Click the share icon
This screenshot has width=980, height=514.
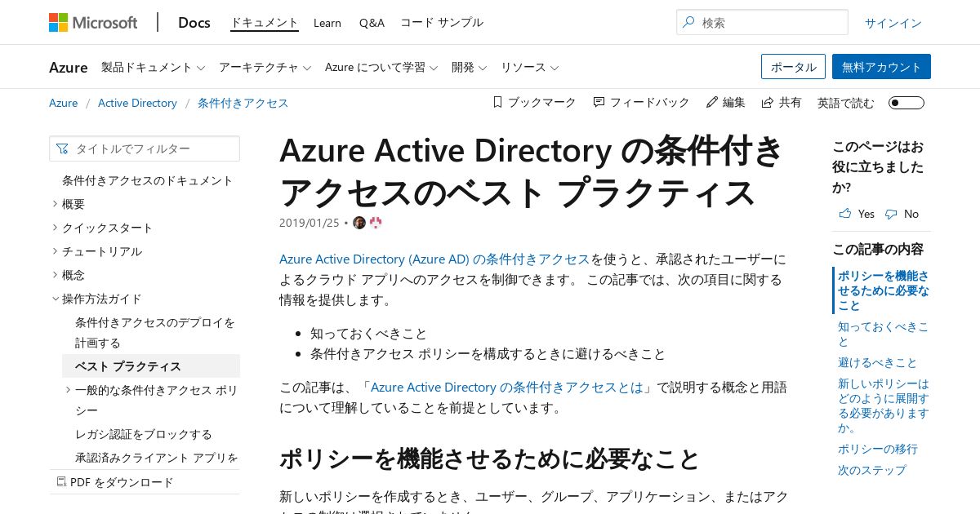[x=767, y=102]
